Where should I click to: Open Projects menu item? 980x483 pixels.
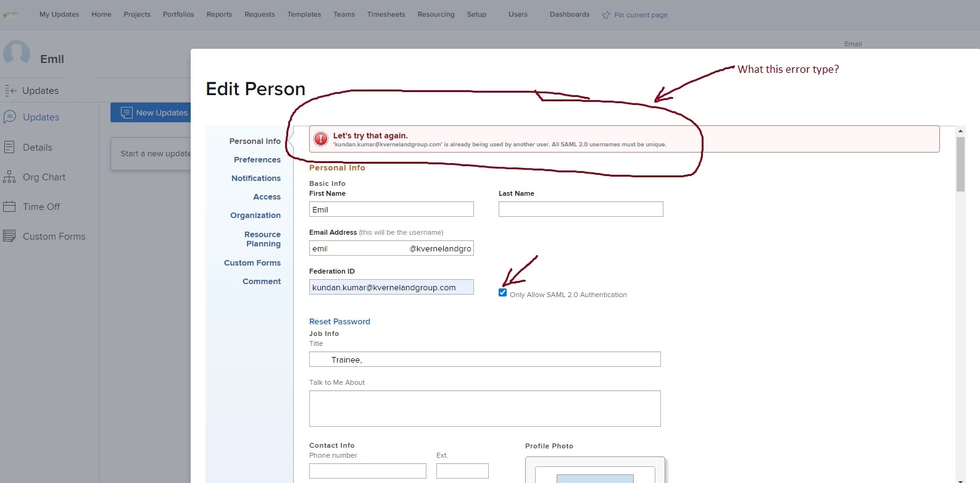[x=137, y=14]
